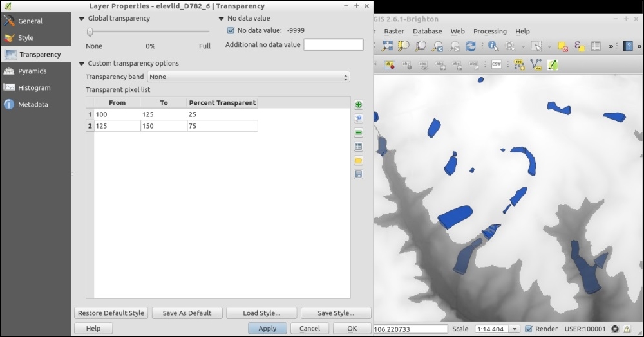Open the Style tab
This screenshot has width=644, height=337.
pyautogui.click(x=35, y=38)
